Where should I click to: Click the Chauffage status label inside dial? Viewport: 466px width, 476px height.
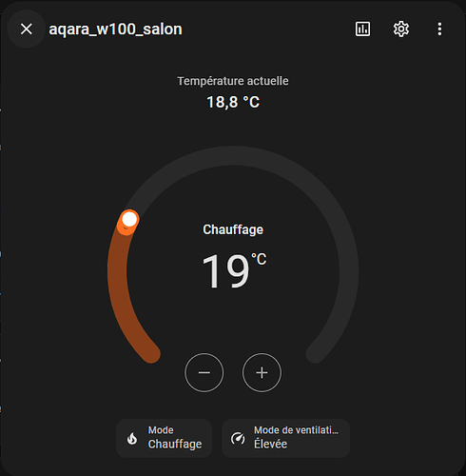(233, 229)
